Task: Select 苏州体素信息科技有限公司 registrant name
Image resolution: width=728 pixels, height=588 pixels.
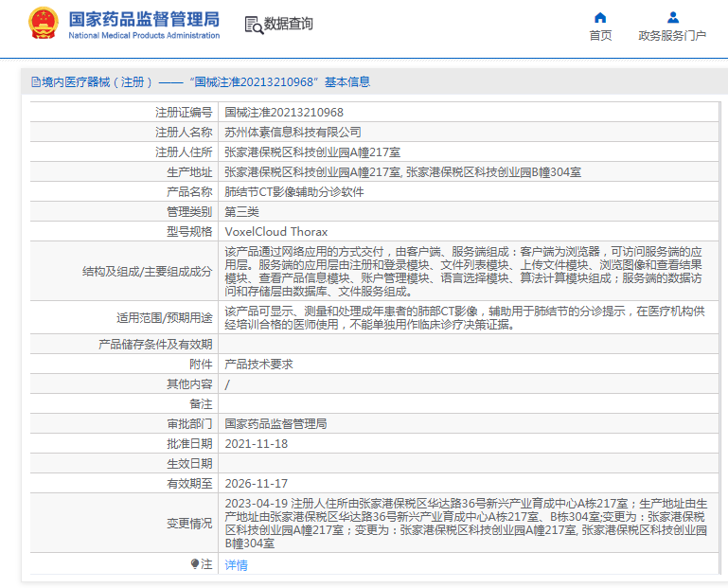Action: (293, 133)
